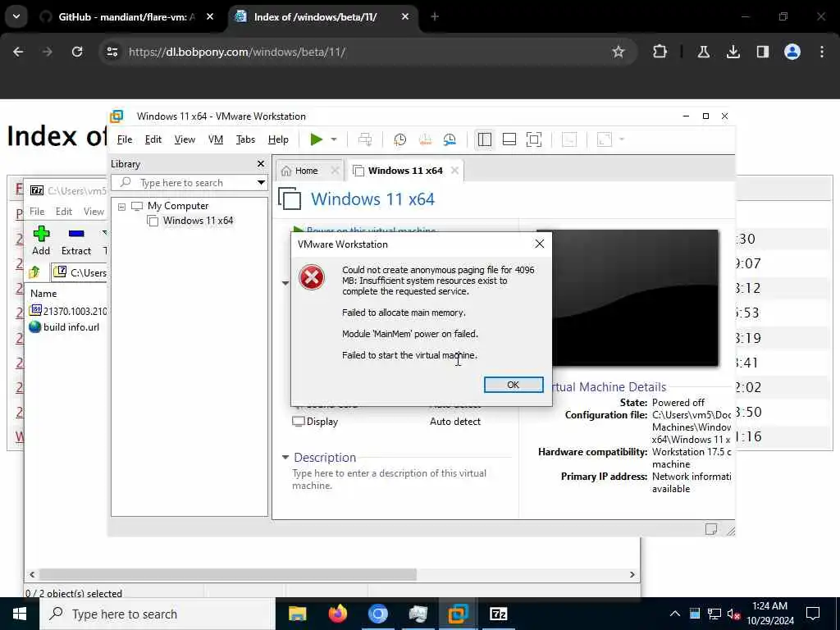Click Add in the 7-Zip window
840x630 pixels.
(x=41, y=240)
